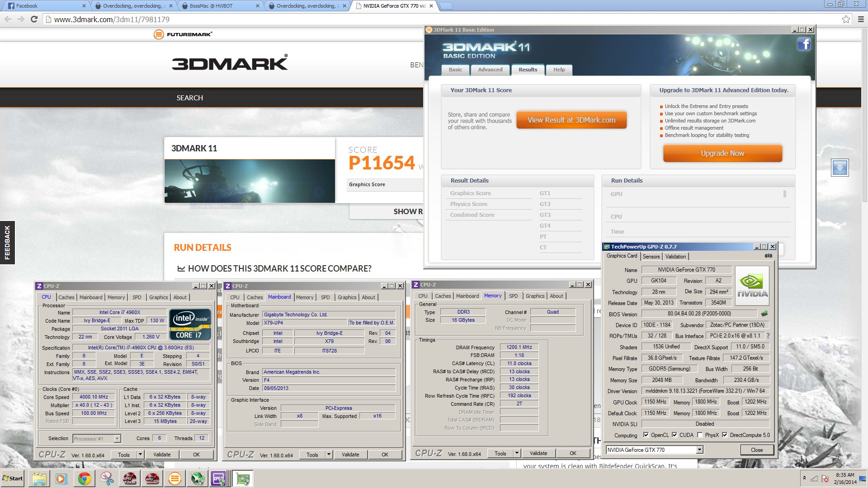Screen dimensions: 868x488
Task: Click the FEEDBACK side tab on the page
Action: (x=7, y=243)
